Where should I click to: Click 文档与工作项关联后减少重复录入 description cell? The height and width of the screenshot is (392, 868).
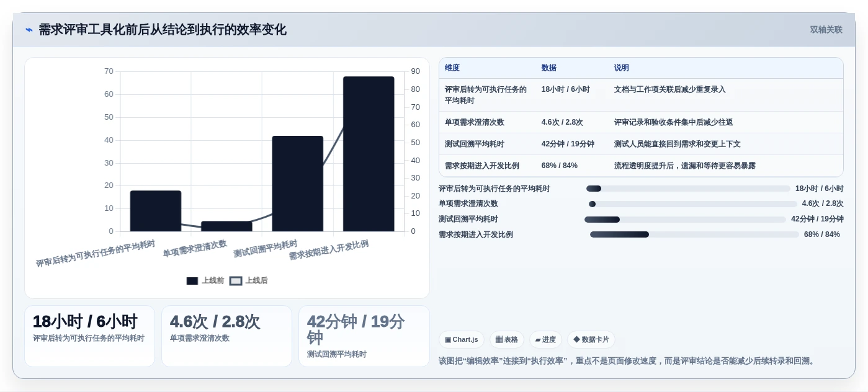[x=670, y=89]
